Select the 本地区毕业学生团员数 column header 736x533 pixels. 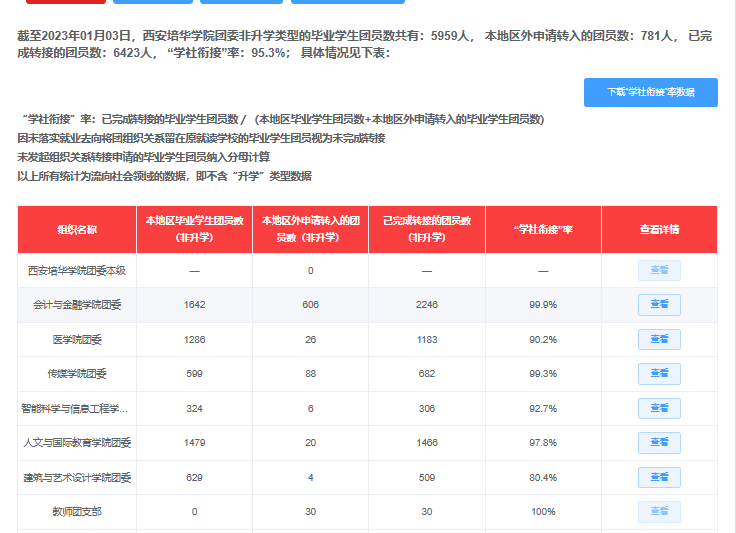click(194, 229)
